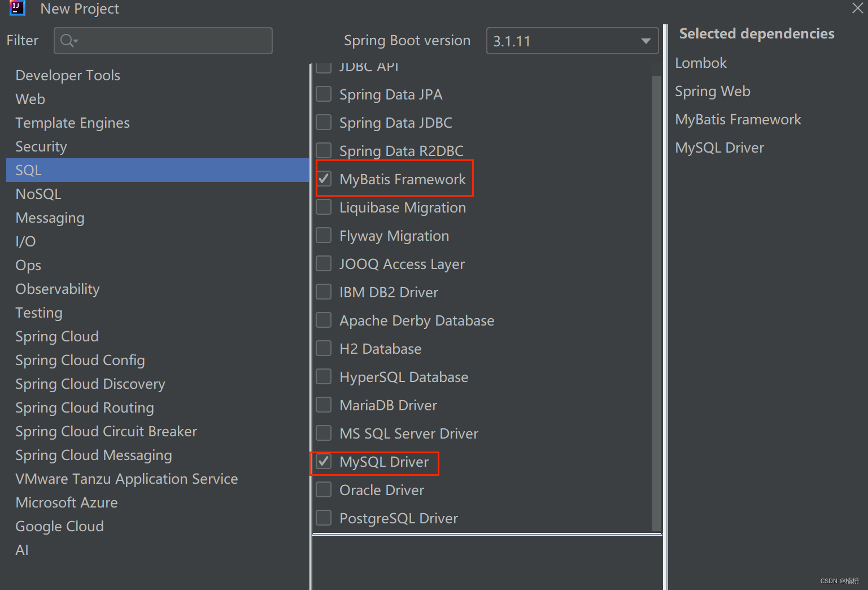This screenshot has height=590, width=868.
Task: Click Spring Web in Selected dependencies
Action: pyautogui.click(x=713, y=91)
